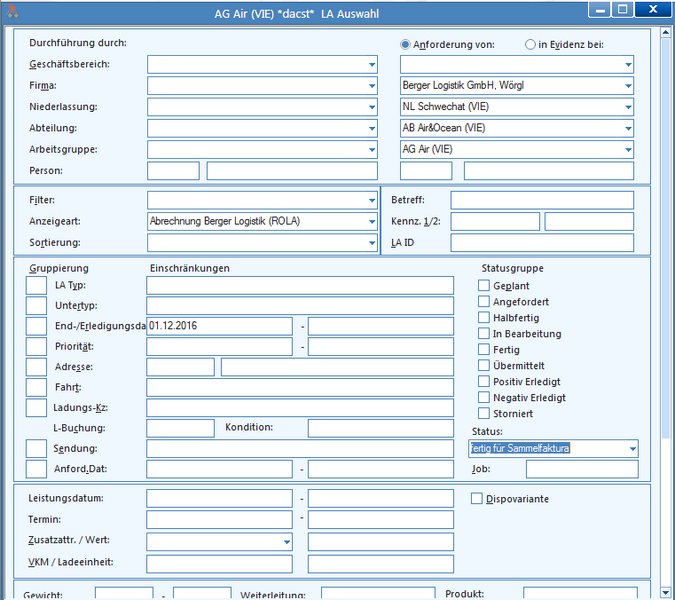The image size is (675, 600).
Task: Click the first Kennz. 1/2 input field
Action: (x=495, y=221)
